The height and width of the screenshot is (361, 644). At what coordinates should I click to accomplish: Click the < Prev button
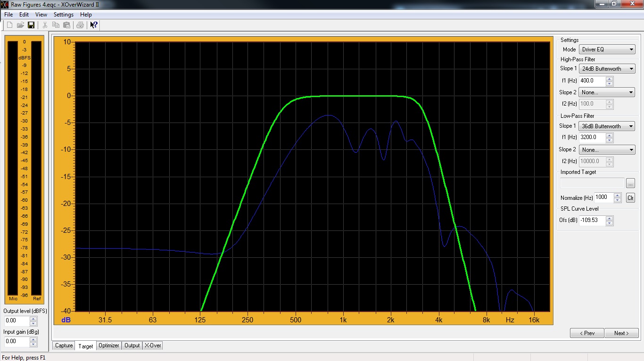587,333
